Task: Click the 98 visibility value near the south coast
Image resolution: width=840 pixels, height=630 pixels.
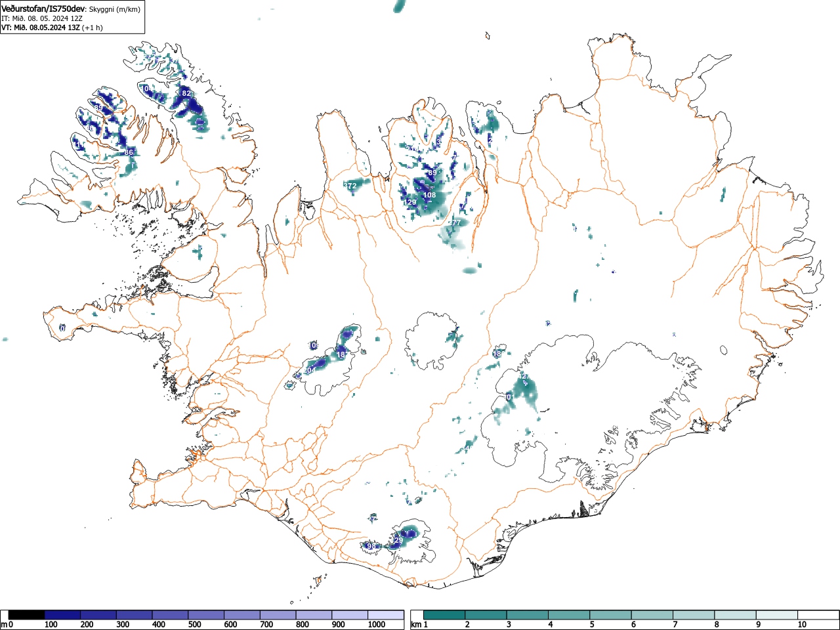Action: (371, 546)
